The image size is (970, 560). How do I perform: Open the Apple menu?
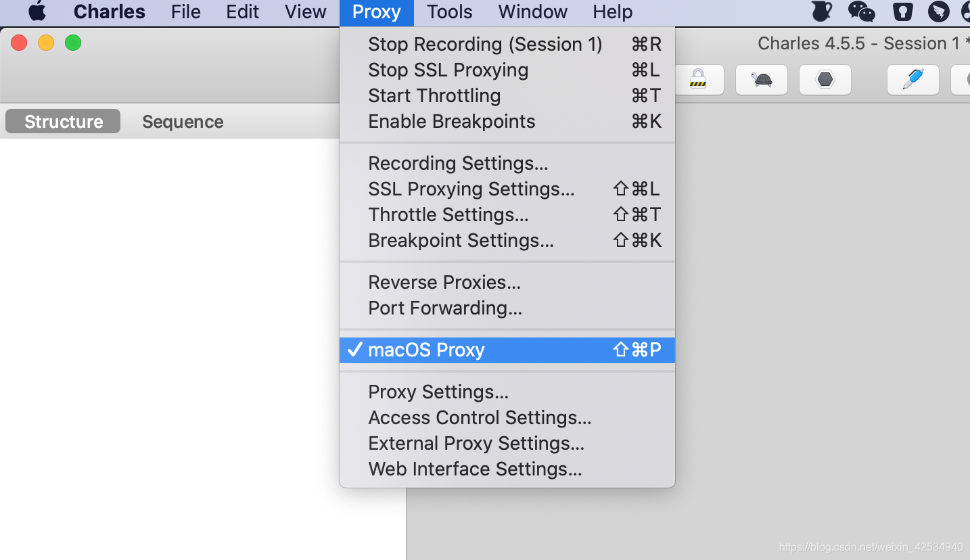(x=37, y=11)
